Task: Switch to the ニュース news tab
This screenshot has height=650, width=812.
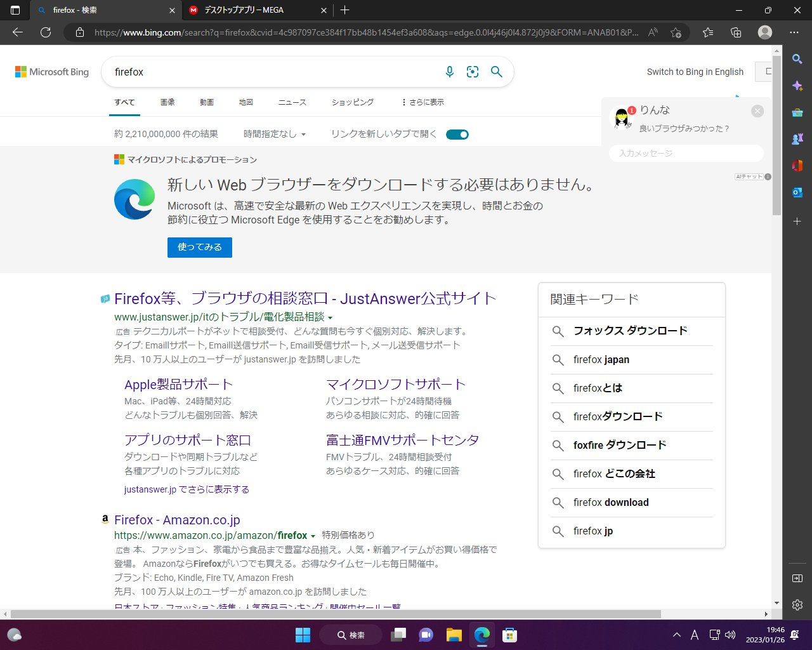Action: tap(292, 102)
